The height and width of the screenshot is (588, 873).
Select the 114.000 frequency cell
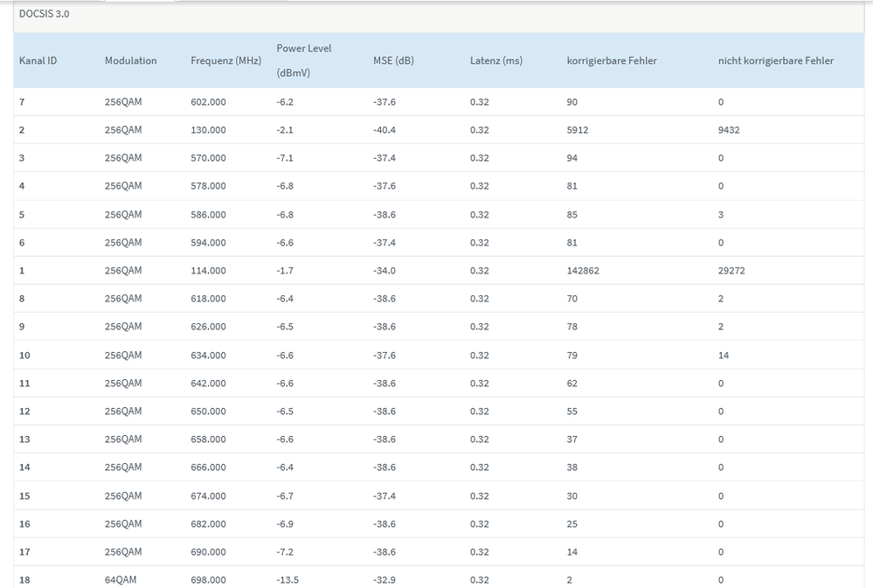(x=208, y=271)
